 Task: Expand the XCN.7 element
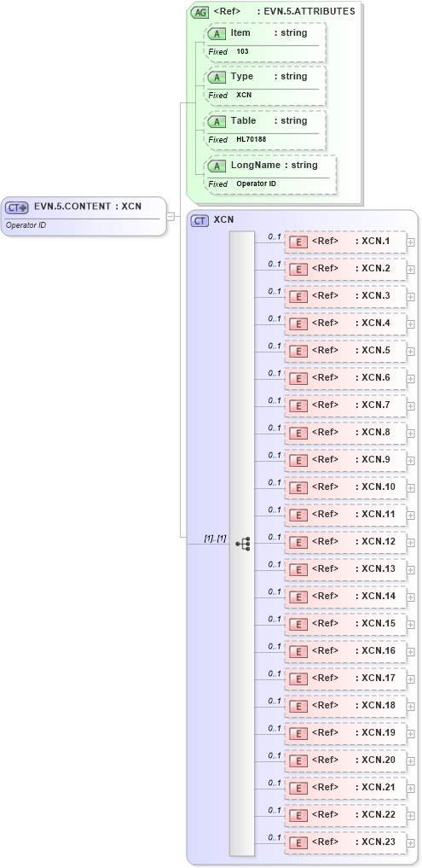(411, 405)
